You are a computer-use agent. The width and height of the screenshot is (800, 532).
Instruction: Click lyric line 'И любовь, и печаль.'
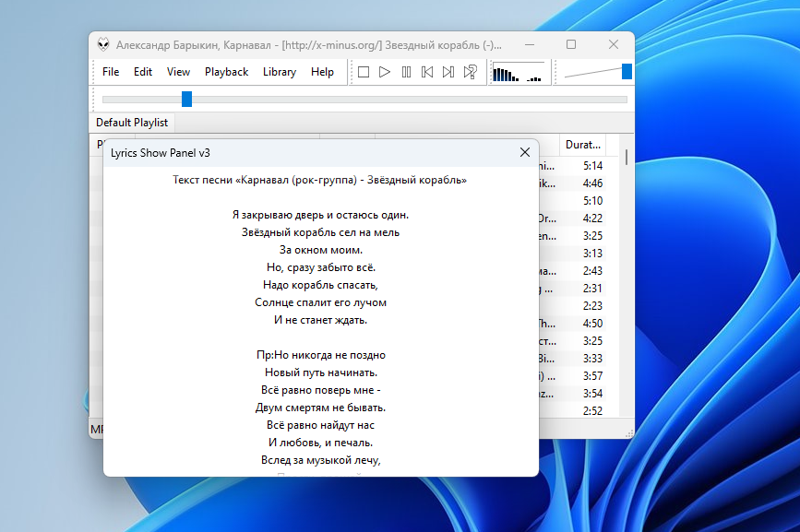pyautogui.click(x=320, y=443)
